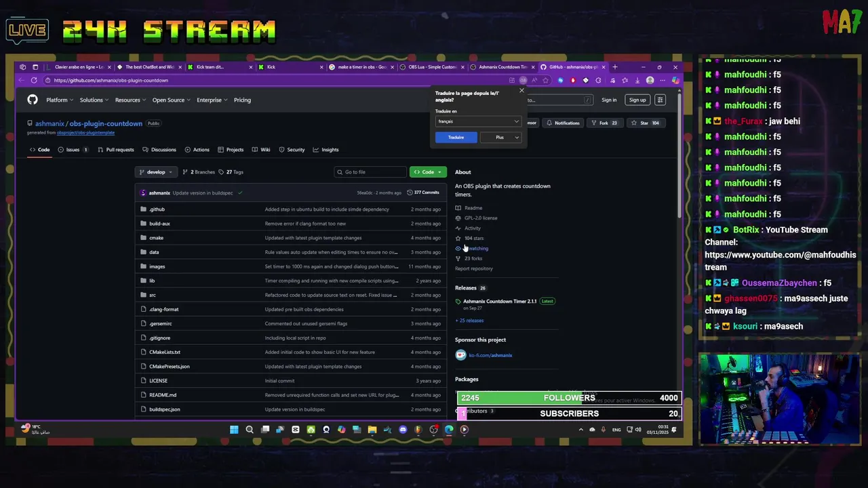Switch to the Insights tab

[326, 150]
